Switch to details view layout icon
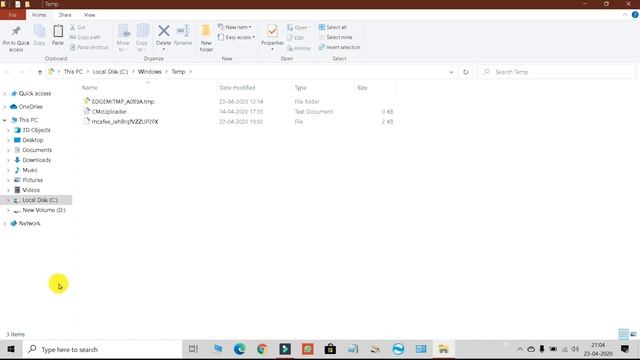The height and width of the screenshot is (360, 640). click(x=623, y=334)
